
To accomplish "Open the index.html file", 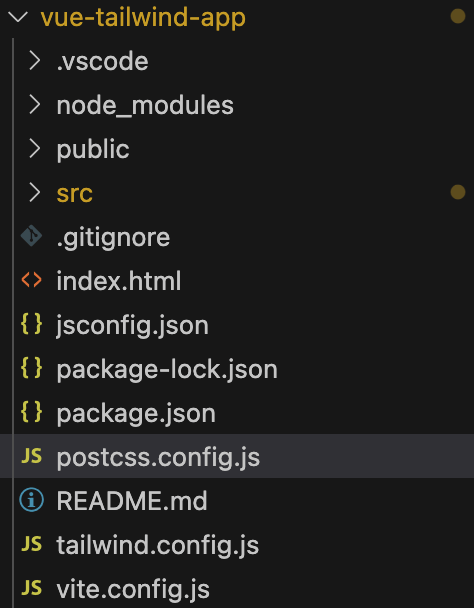I will [x=119, y=281].
